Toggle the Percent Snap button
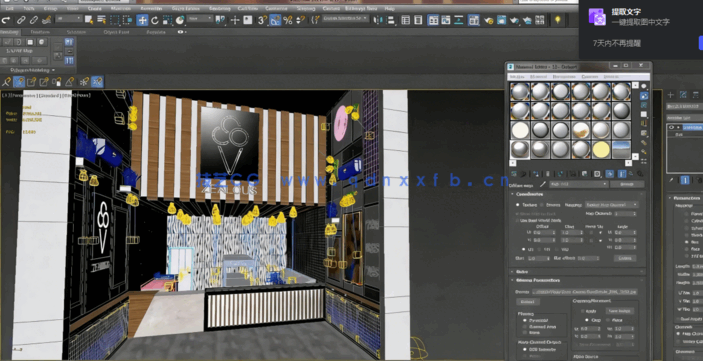Viewport: 703px width, 361px height. point(288,20)
